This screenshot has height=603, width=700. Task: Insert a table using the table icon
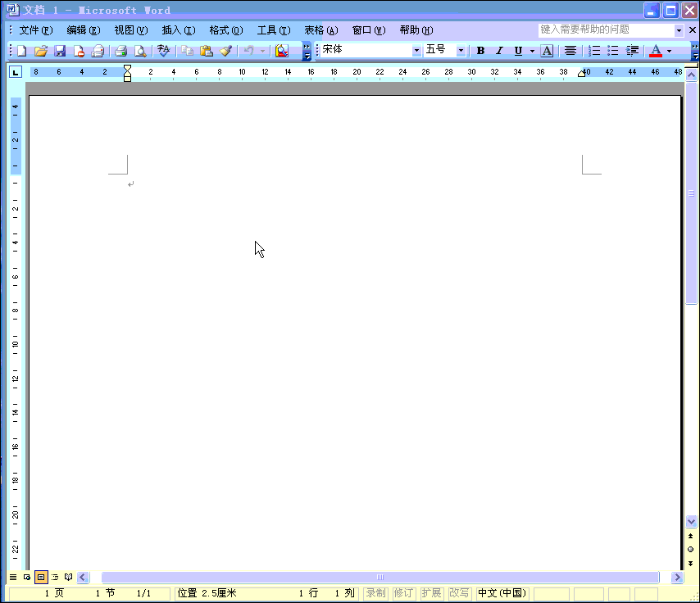(281, 50)
